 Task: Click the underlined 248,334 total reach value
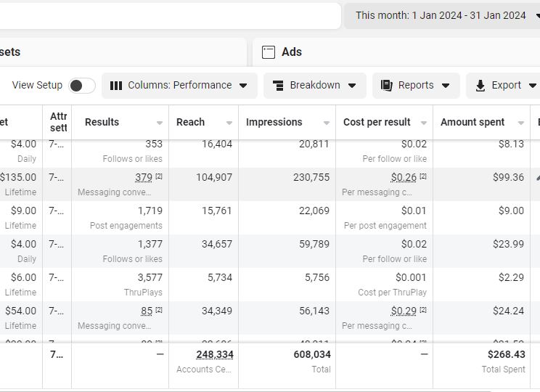pyautogui.click(x=215, y=354)
